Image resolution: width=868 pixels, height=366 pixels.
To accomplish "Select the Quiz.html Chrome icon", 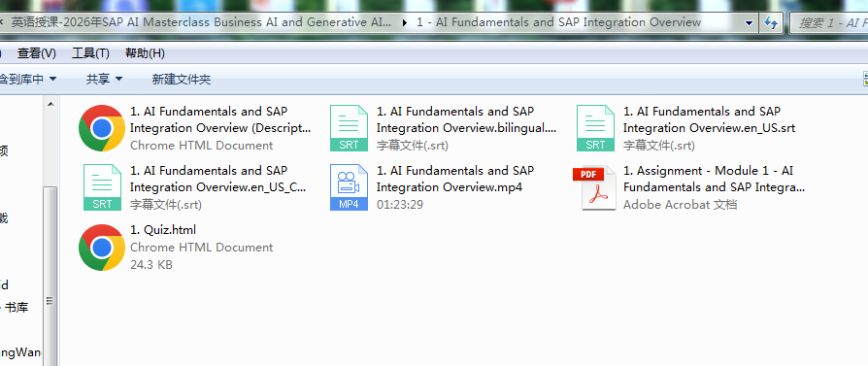I will click(101, 247).
